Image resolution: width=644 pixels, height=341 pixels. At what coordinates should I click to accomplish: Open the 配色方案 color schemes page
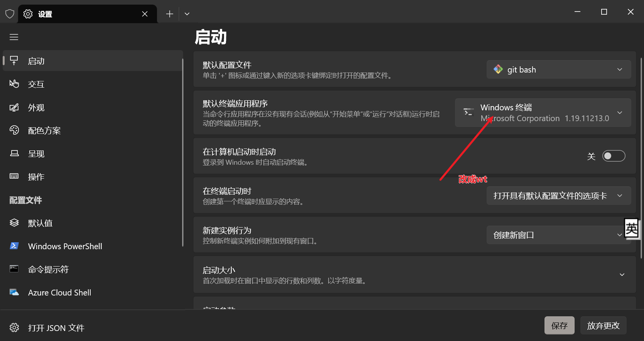point(44,131)
